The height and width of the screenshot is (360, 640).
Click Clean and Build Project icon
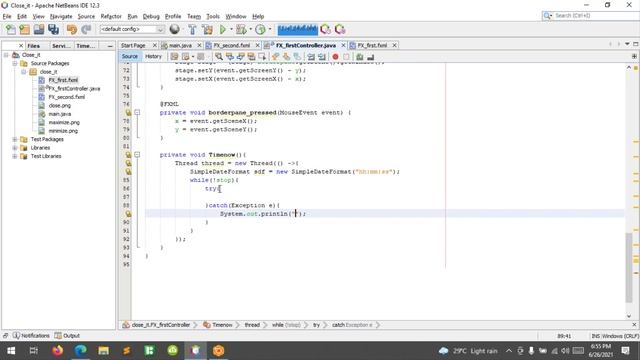(207, 29)
